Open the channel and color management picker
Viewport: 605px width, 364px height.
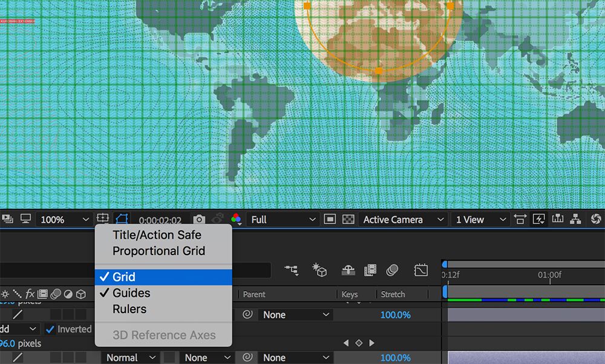point(236,219)
